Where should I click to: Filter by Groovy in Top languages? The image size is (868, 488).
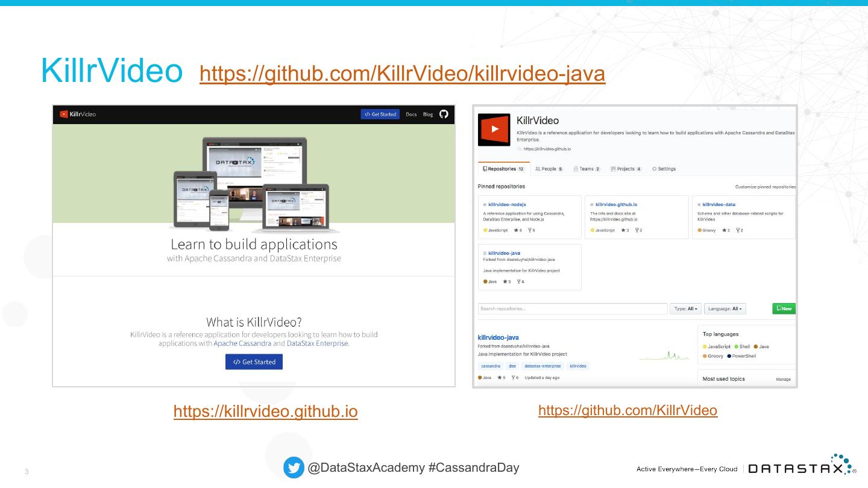[x=713, y=356]
